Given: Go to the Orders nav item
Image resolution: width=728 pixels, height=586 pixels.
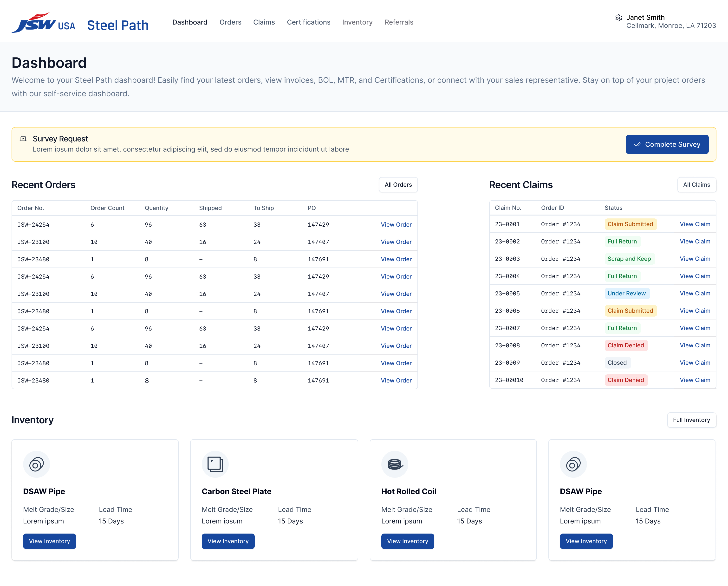Looking at the screenshot, I should (x=230, y=22).
